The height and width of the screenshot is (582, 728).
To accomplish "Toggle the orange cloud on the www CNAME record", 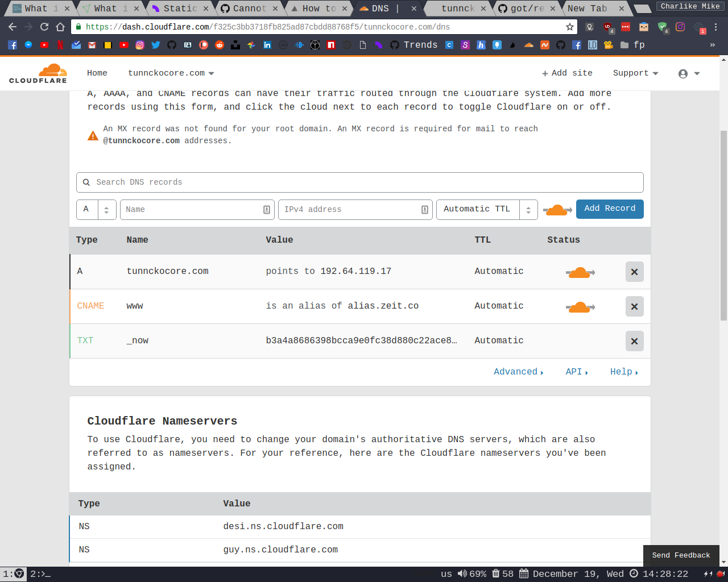I will (x=580, y=306).
